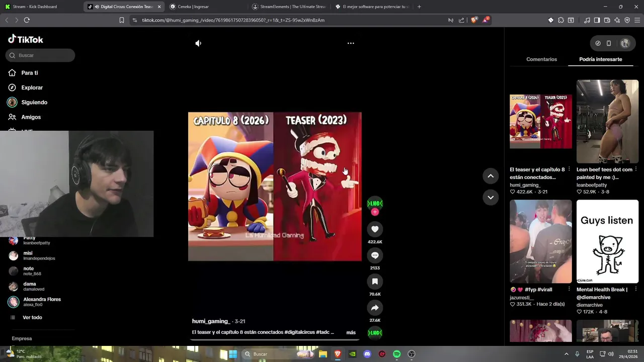Screen dimensions: 644x362
Task: Switch to Ceneka | Ingresar tab
Action: [x=206, y=7]
